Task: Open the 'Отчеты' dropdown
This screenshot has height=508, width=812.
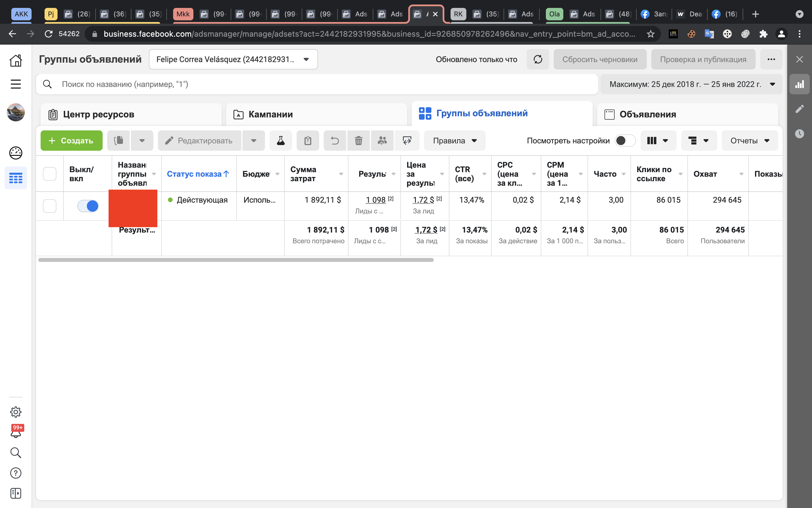Action: coord(750,141)
